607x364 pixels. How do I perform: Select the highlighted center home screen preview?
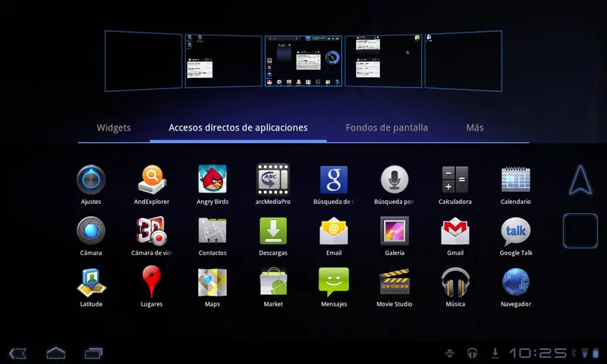coord(303,61)
